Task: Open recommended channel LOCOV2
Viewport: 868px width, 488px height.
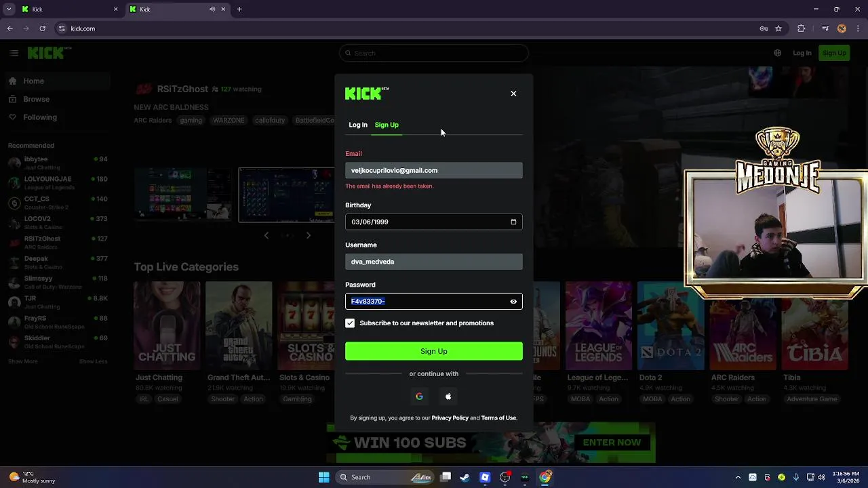Action: pyautogui.click(x=57, y=222)
